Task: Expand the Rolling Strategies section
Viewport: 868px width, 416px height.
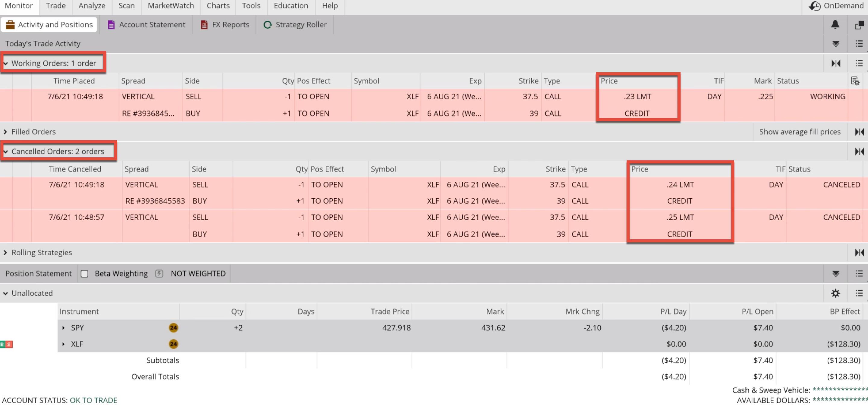Action: 5,253
